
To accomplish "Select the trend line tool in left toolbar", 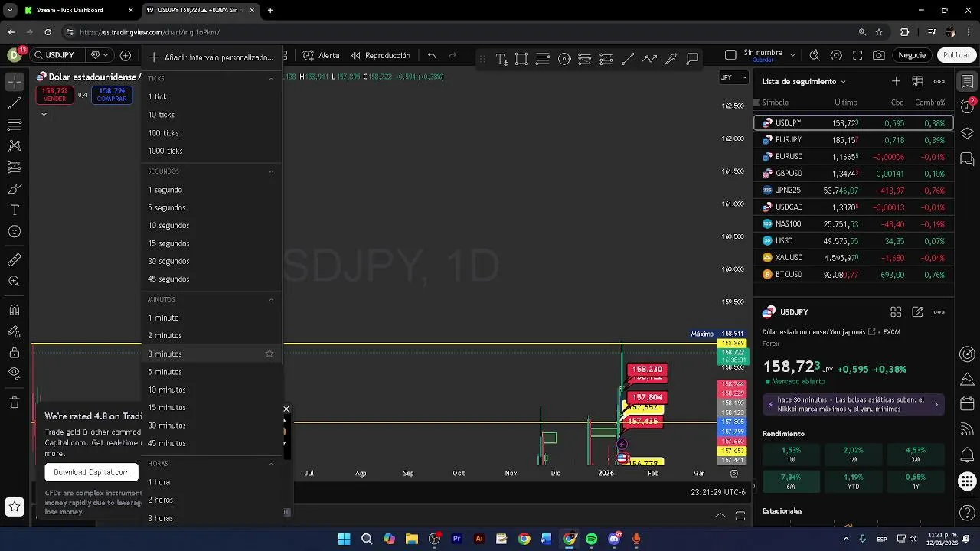I will click(15, 103).
